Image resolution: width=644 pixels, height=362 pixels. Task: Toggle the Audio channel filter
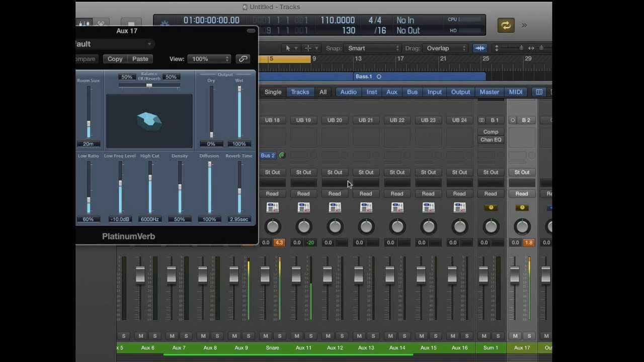[348, 92]
